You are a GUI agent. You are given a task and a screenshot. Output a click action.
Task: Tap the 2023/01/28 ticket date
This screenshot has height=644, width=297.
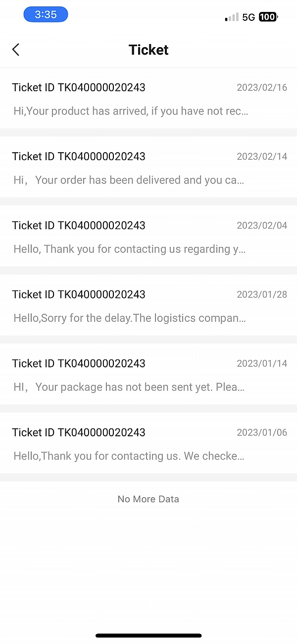tap(262, 294)
